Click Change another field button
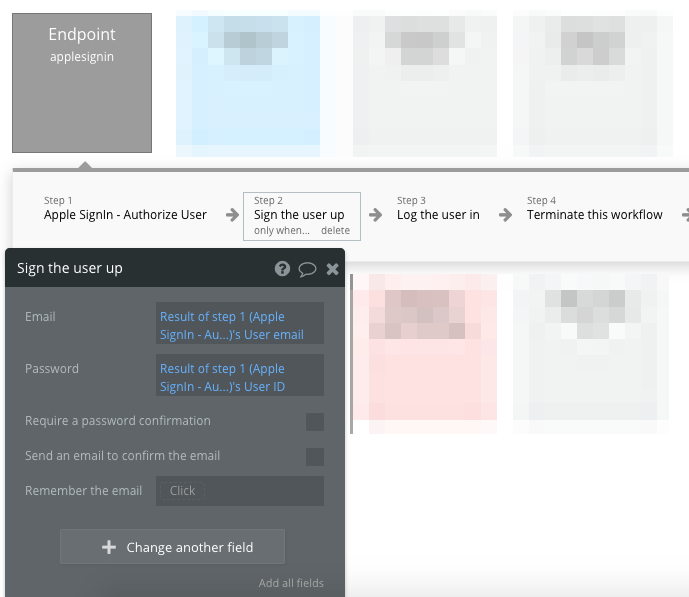This screenshot has height=597, width=689. (x=172, y=546)
